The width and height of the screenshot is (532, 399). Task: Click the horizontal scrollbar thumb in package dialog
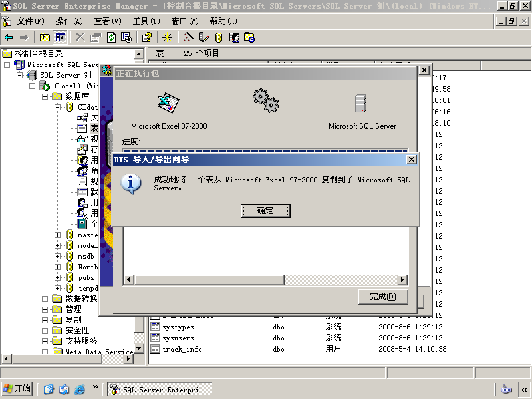tap(209, 280)
